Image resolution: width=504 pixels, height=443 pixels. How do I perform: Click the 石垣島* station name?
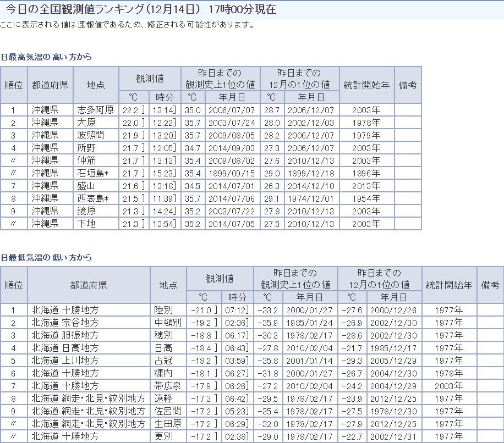95,173
